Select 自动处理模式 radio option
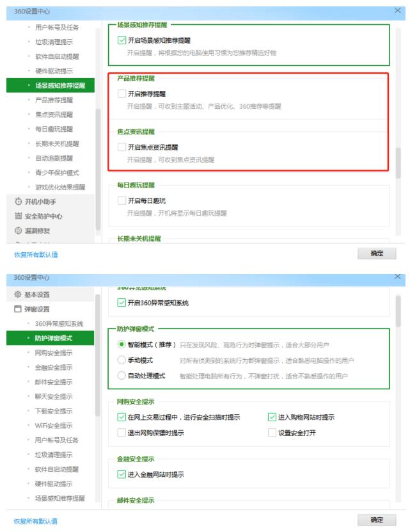 (122, 376)
